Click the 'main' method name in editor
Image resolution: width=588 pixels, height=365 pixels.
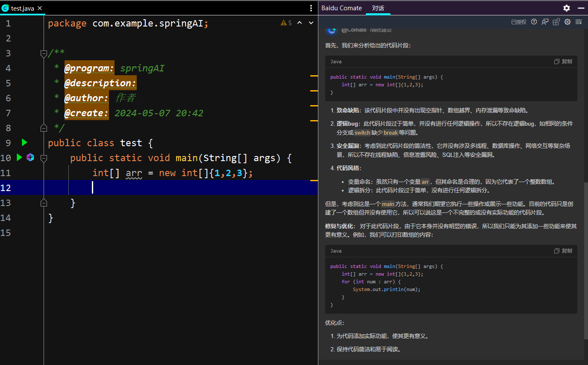point(187,158)
